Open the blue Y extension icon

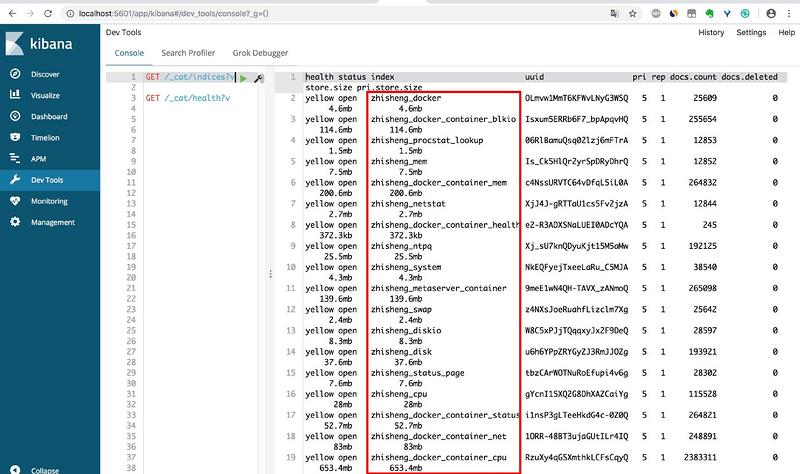click(x=727, y=14)
